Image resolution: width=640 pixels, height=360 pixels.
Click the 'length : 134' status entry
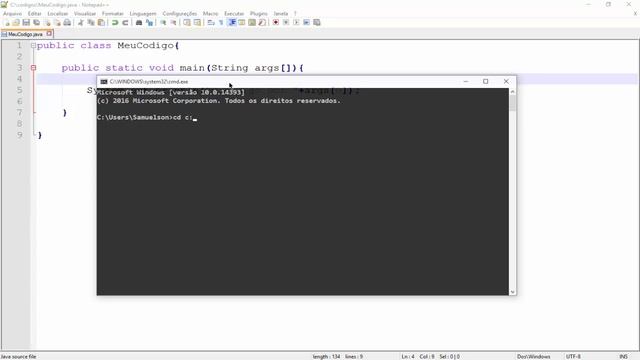[326, 356]
